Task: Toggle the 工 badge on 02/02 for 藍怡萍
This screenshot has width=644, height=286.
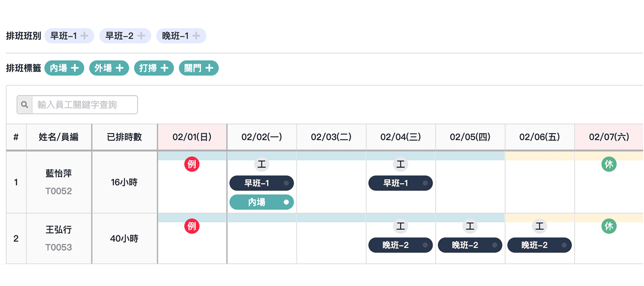Action: point(261,164)
